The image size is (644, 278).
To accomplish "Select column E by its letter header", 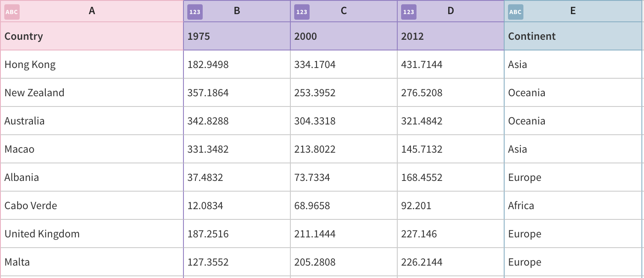I will tap(573, 12).
